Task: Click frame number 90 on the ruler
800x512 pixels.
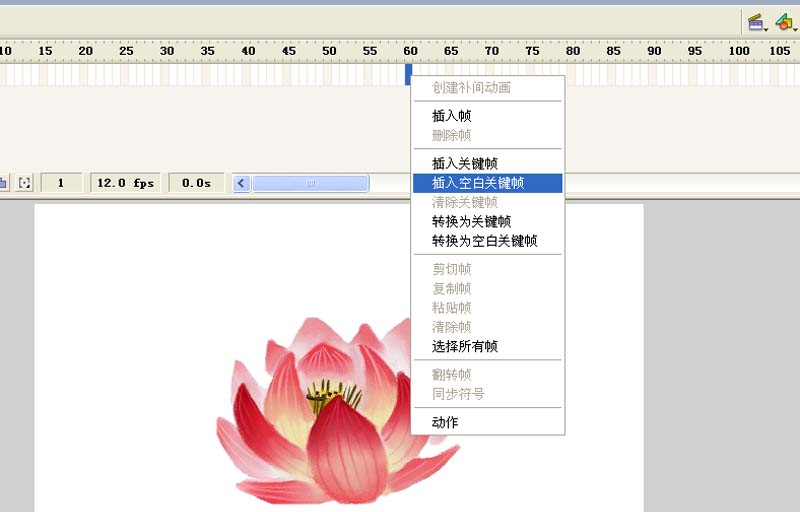Action: 654,51
